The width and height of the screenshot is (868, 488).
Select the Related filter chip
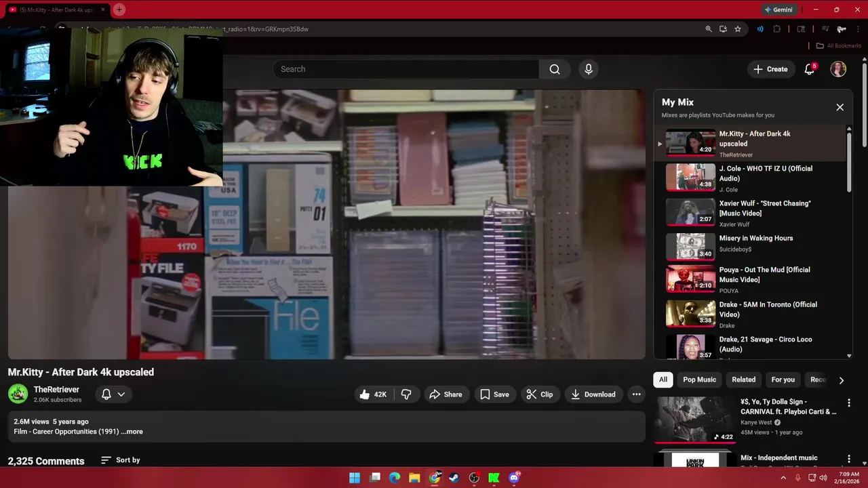(x=743, y=380)
